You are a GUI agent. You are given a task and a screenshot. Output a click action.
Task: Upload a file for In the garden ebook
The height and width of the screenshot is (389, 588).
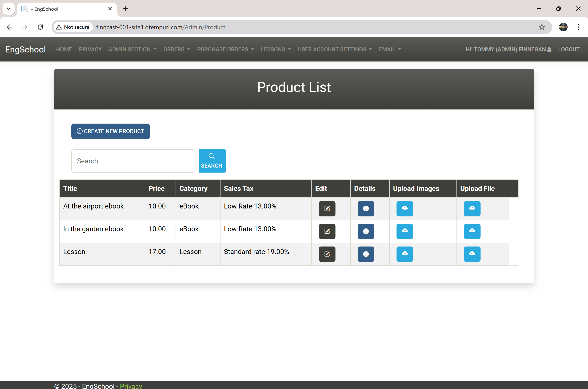[472, 231]
